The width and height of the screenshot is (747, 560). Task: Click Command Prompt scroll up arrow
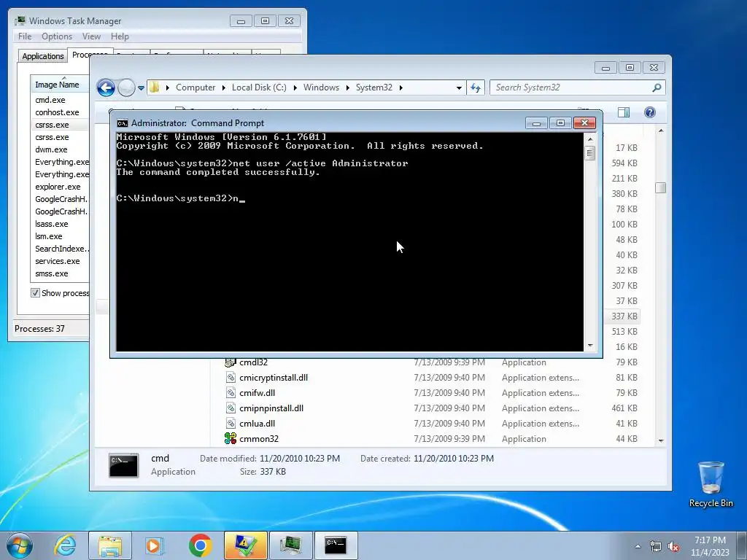pyautogui.click(x=590, y=139)
